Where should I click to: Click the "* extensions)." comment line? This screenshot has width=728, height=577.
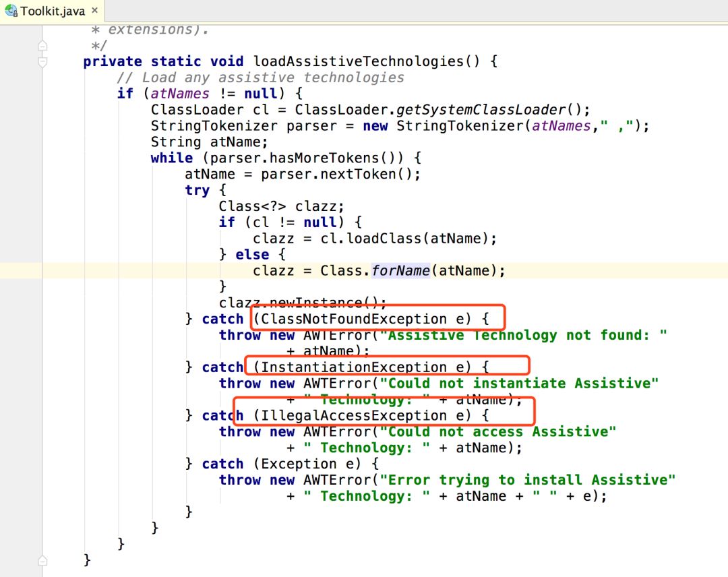tap(150, 30)
